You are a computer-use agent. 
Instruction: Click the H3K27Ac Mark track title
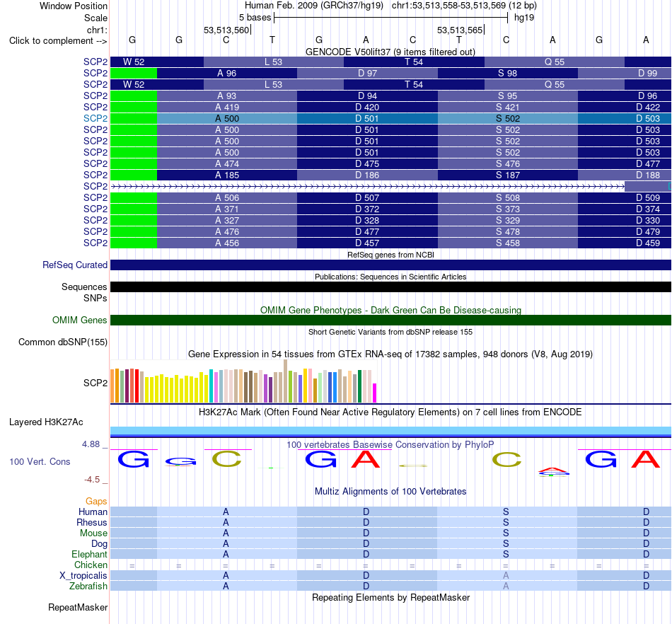point(390,412)
